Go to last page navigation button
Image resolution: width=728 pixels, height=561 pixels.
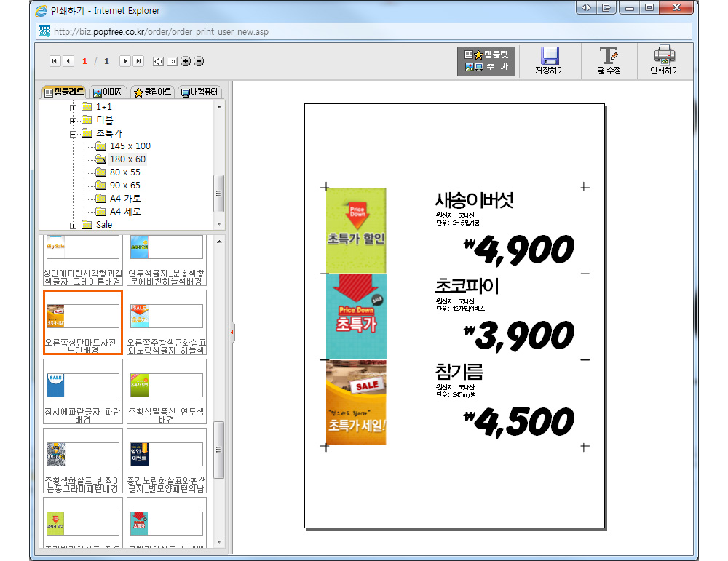(138, 61)
